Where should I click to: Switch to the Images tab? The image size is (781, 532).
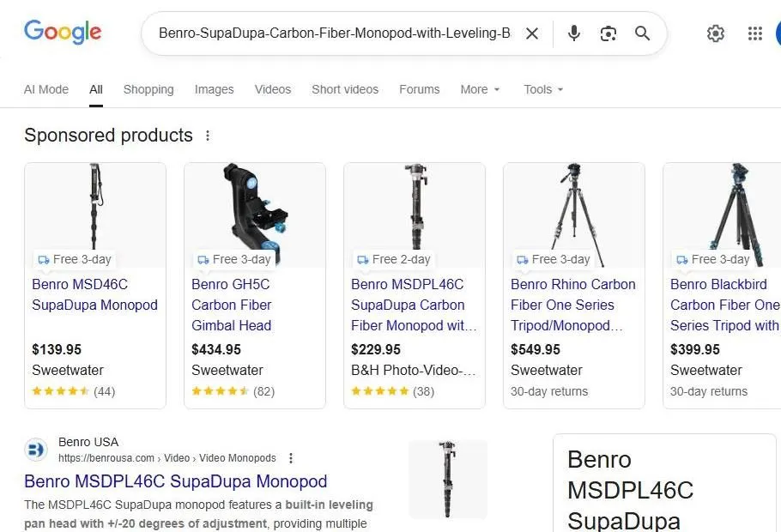[214, 89]
